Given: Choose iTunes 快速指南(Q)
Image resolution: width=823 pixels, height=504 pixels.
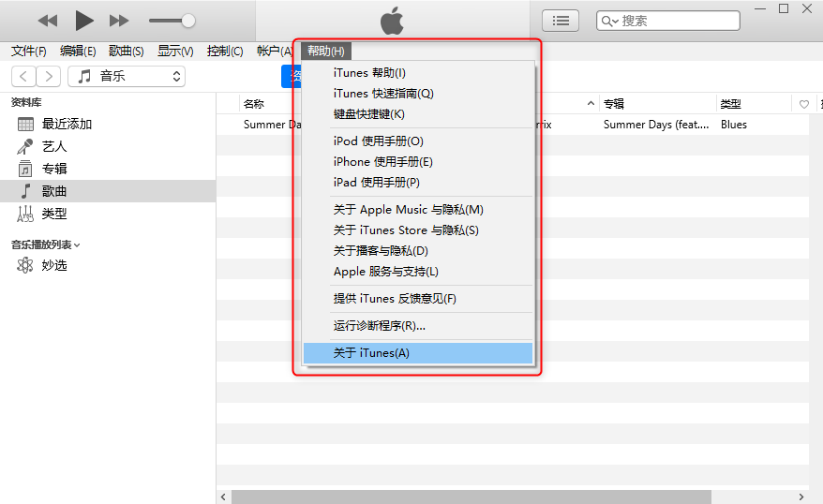Looking at the screenshot, I should (418, 94).
